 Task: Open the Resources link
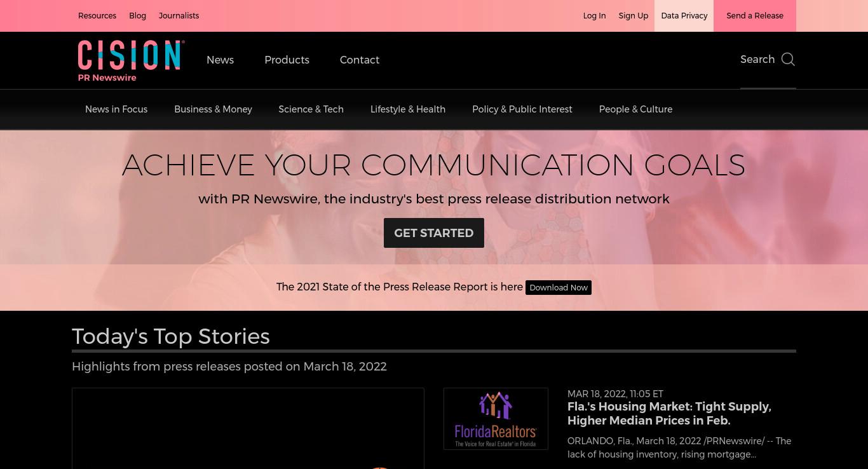point(97,15)
